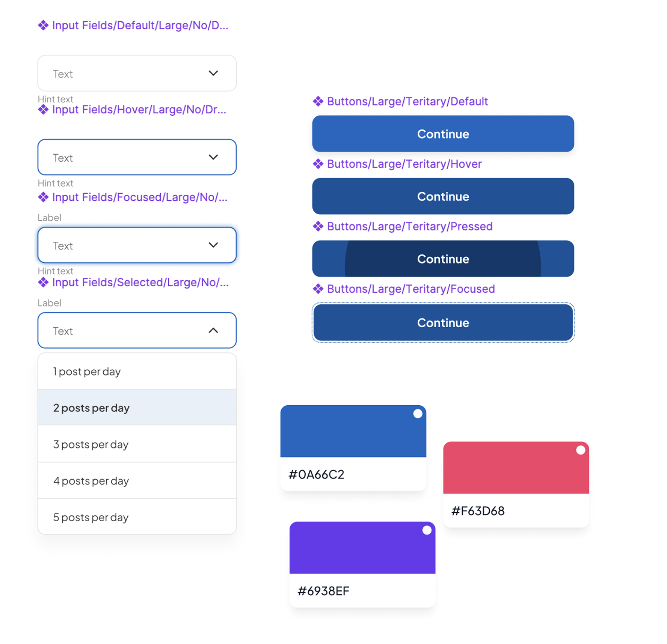Click component icon beside Buttons/Large/Teritary/Default
The height and width of the screenshot is (644, 667).
click(318, 101)
